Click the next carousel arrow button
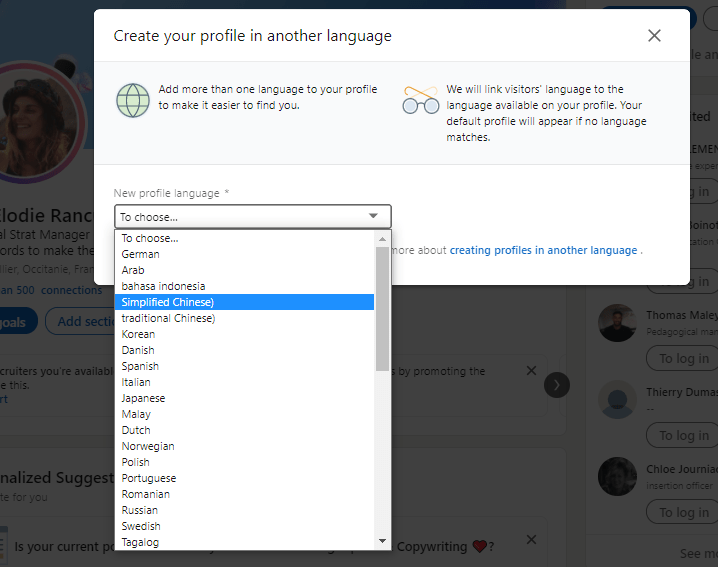The width and height of the screenshot is (718, 567). (557, 385)
